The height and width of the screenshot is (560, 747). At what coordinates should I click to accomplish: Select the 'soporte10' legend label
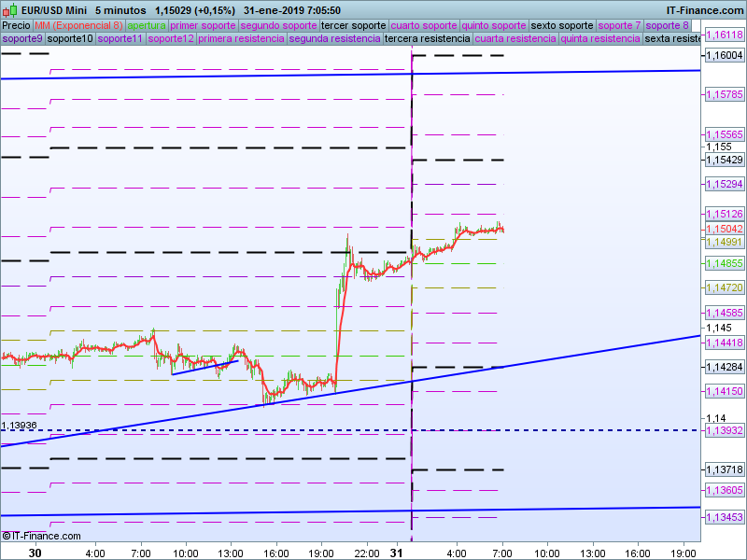click(x=70, y=39)
